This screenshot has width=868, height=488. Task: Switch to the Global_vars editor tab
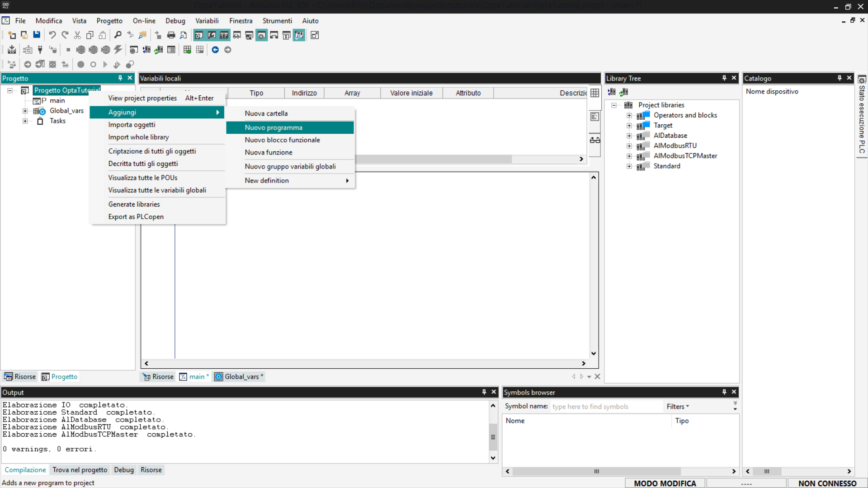pos(240,377)
